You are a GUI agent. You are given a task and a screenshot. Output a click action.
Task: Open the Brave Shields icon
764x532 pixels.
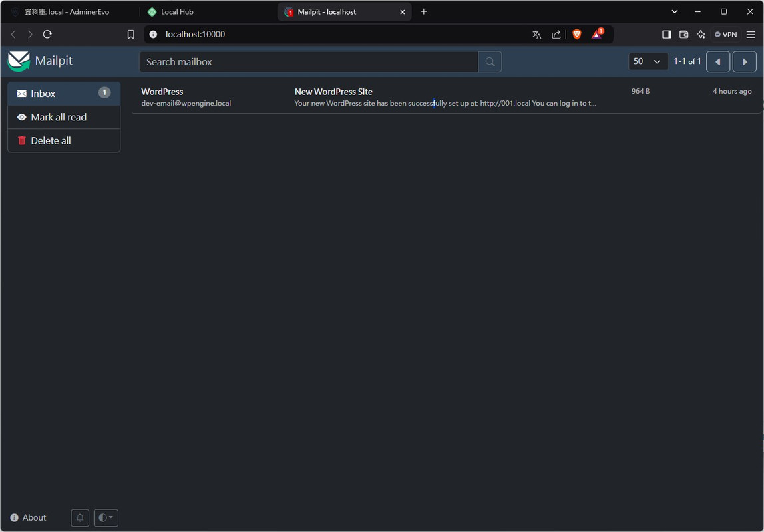577,35
